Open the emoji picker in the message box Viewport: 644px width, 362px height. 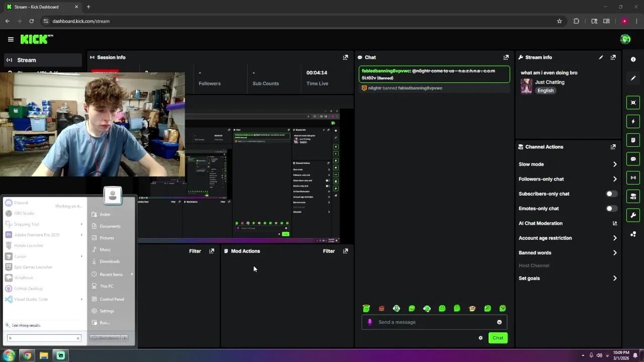pyautogui.click(x=499, y=322)
